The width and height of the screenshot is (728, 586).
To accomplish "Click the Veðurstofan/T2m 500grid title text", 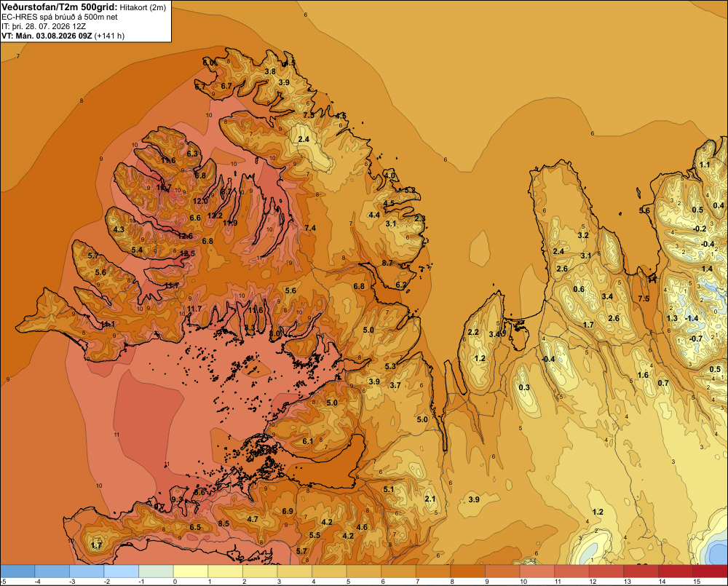I will (x=59, y=7).
